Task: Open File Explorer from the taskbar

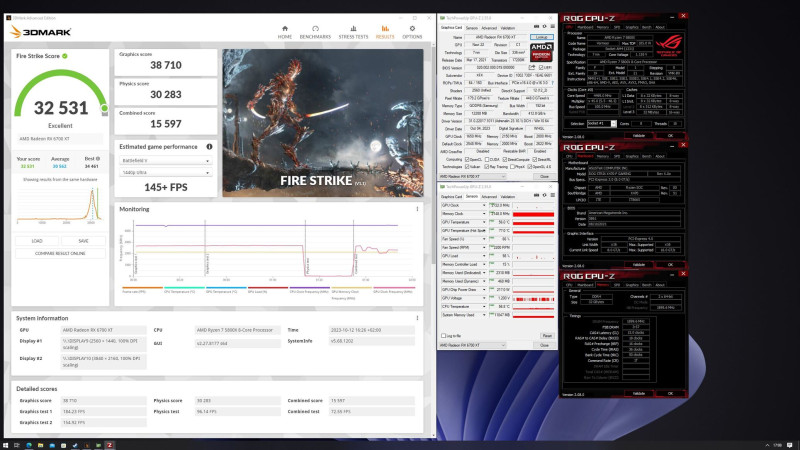Action: [40, 445]
